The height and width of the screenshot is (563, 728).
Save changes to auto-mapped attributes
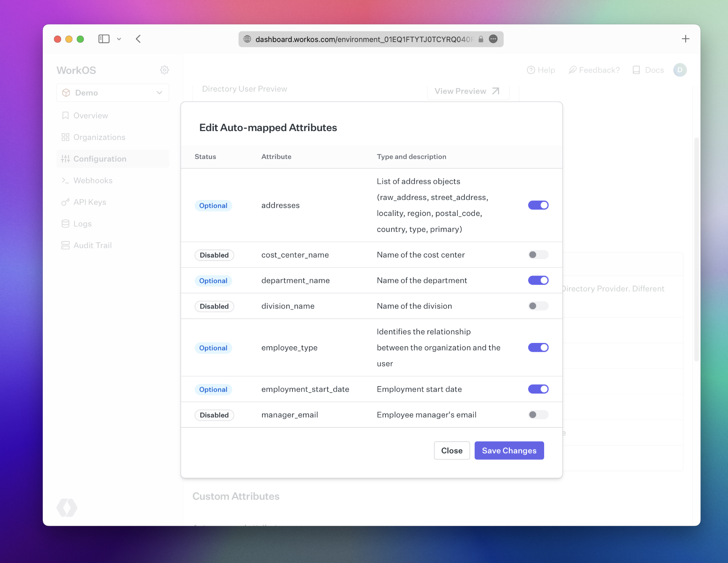[x=509, y=451]
